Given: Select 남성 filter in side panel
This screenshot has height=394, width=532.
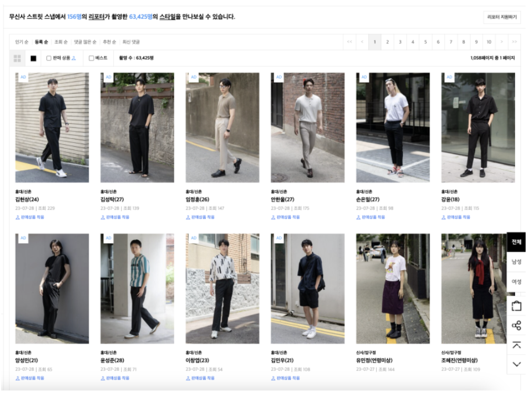Looking at the screenshot, I should point(516,262).
